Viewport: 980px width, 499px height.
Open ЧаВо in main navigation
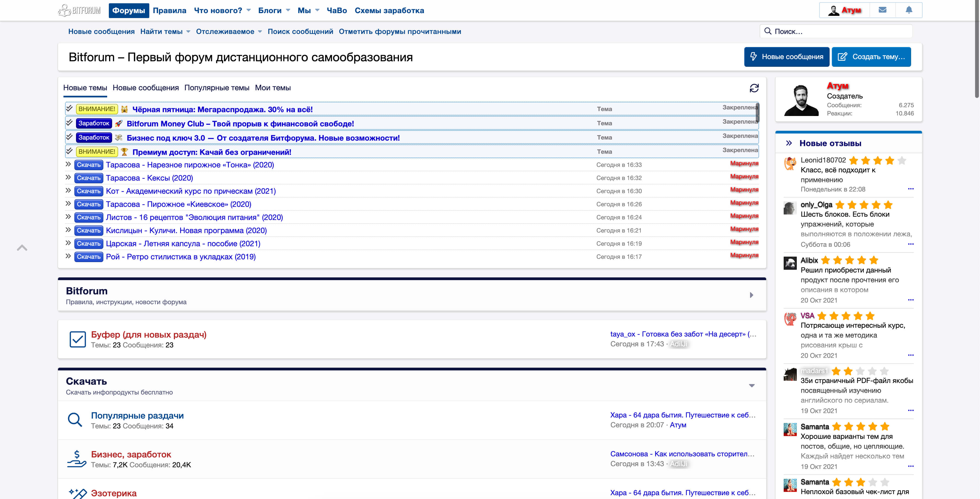pos(337,10)
